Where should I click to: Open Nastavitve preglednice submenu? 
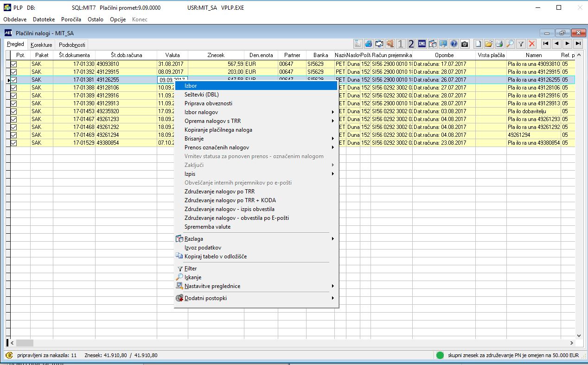[x=212, y=286]
